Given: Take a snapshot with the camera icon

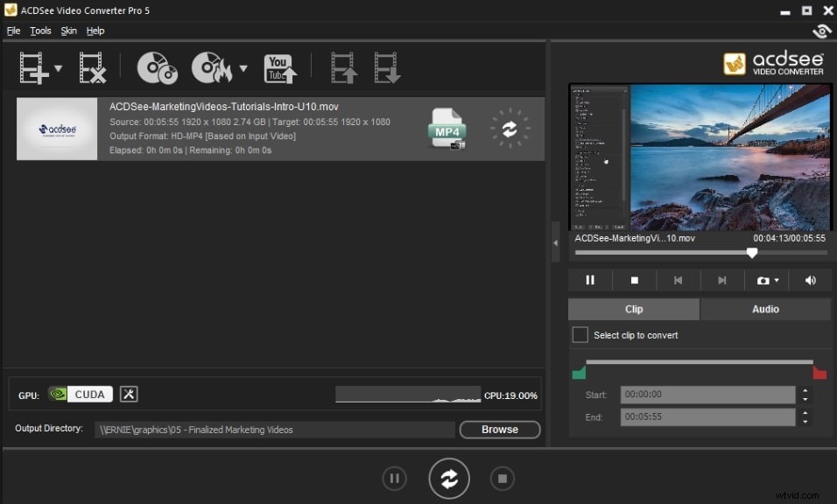Looking at the screenshot, I should (x=761, y=280).
